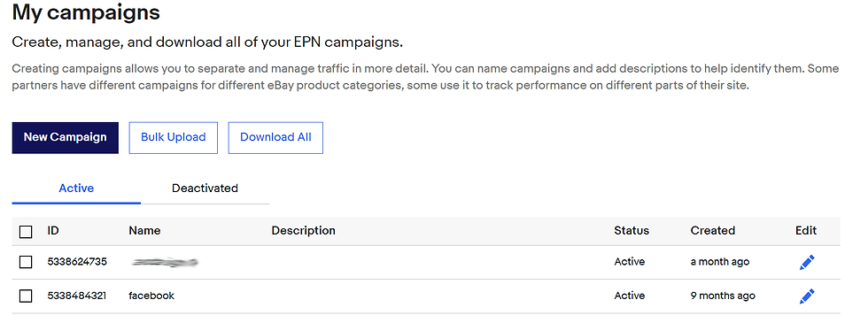Click the '9 months ago' created cell
Screen dimensions: 868x323
click(x=723, y=296)
